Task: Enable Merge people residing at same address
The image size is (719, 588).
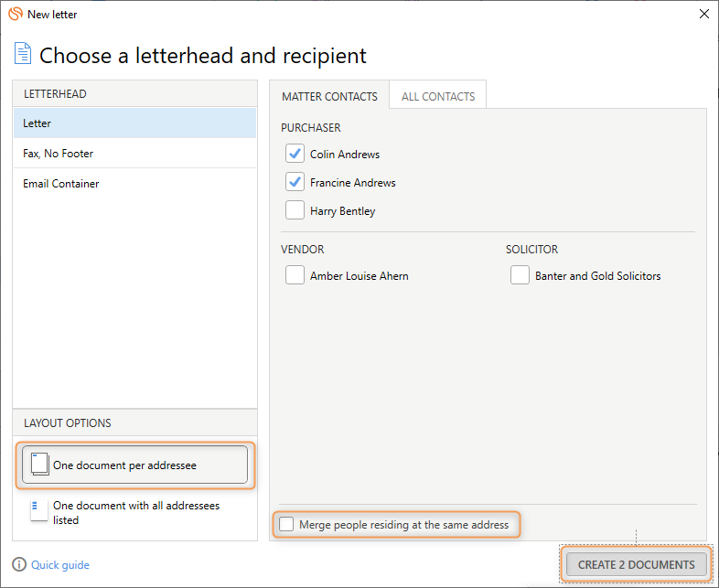Action: point(286,524)
